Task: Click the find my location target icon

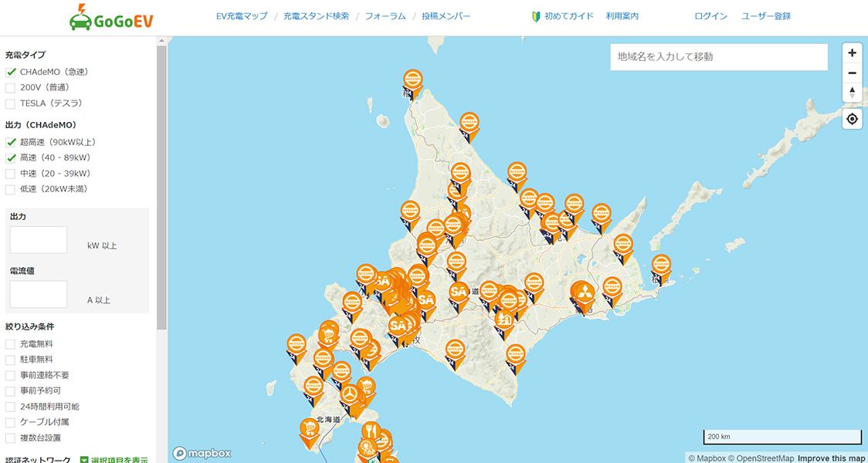Action: pyautogui.click(x=852, y=119)
